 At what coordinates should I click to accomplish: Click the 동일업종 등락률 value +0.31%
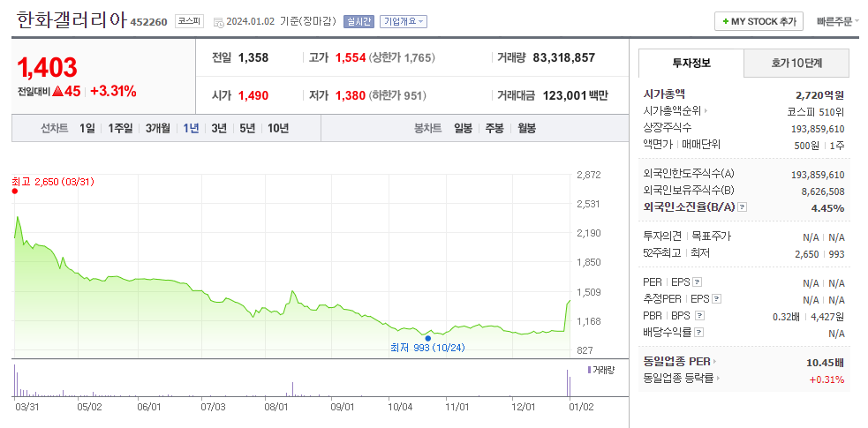click(826, 379)
